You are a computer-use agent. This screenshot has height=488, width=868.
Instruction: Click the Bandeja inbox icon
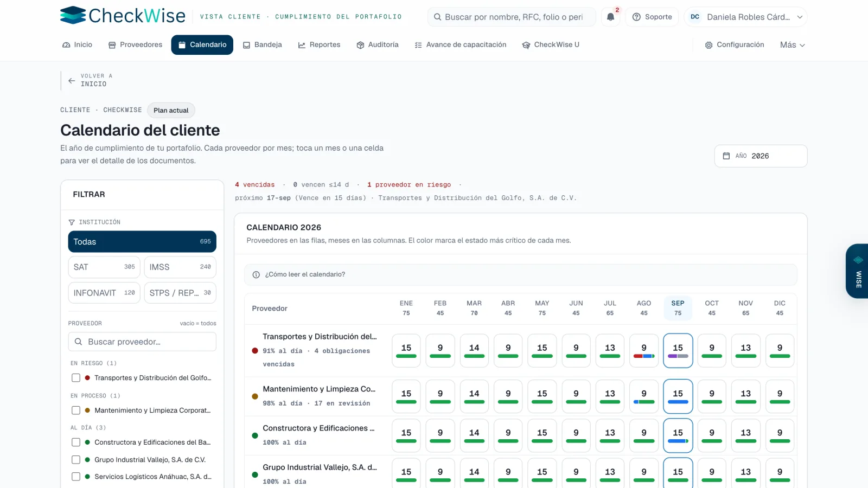click(x=246, y=45)
